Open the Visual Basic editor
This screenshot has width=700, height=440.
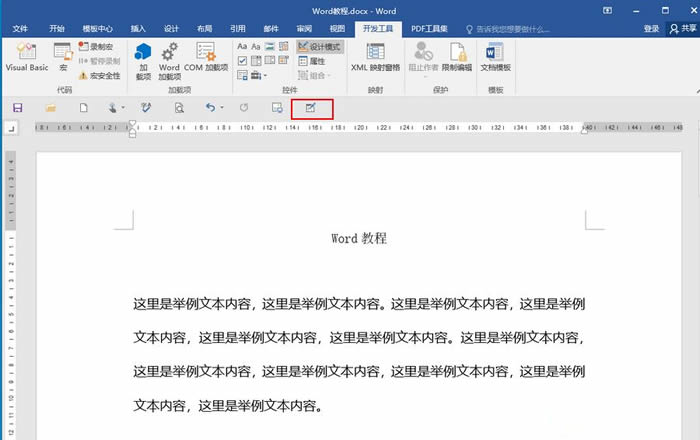(x=26, y=57)
